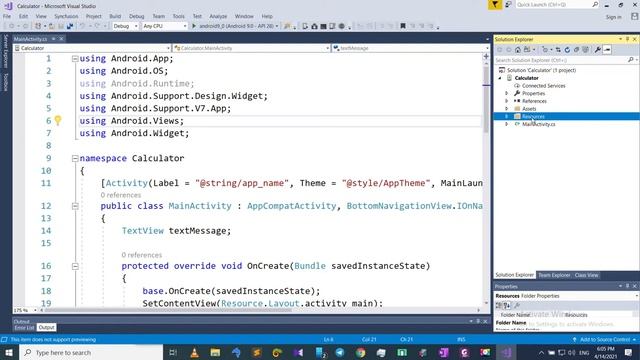Screen dimensions: 640x360
Task: Open the Edit menu
Action: 23,16
